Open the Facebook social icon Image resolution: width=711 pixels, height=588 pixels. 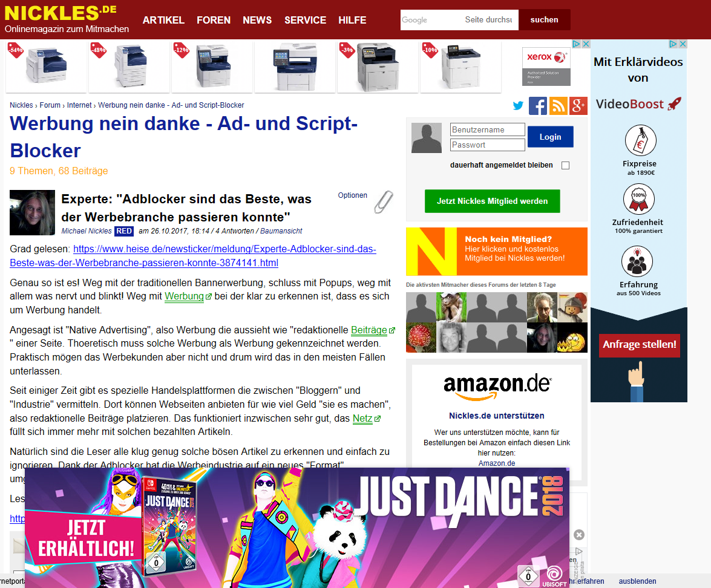tap(538, 106)
